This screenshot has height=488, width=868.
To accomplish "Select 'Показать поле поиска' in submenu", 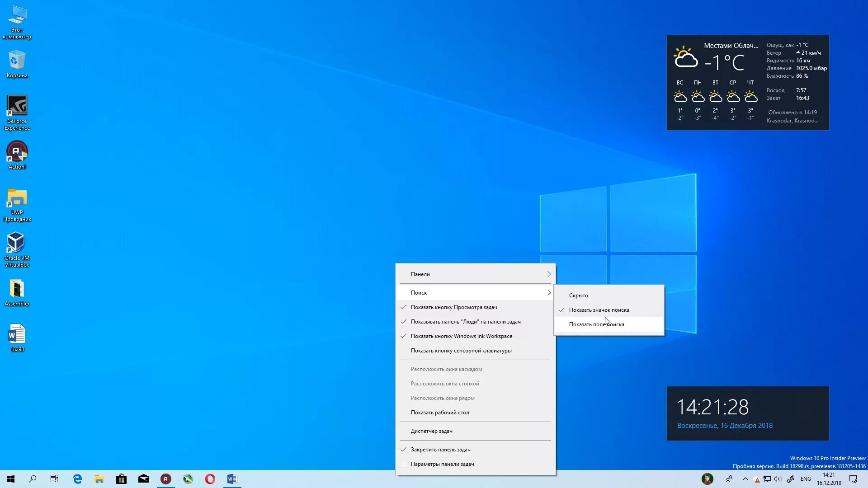I will (x=597, y=324).
